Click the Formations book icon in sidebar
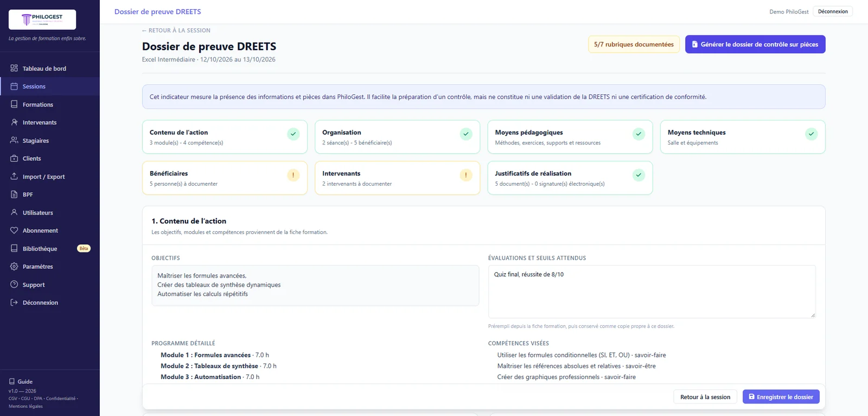The image size is (868, 416). tap(14, 104)
